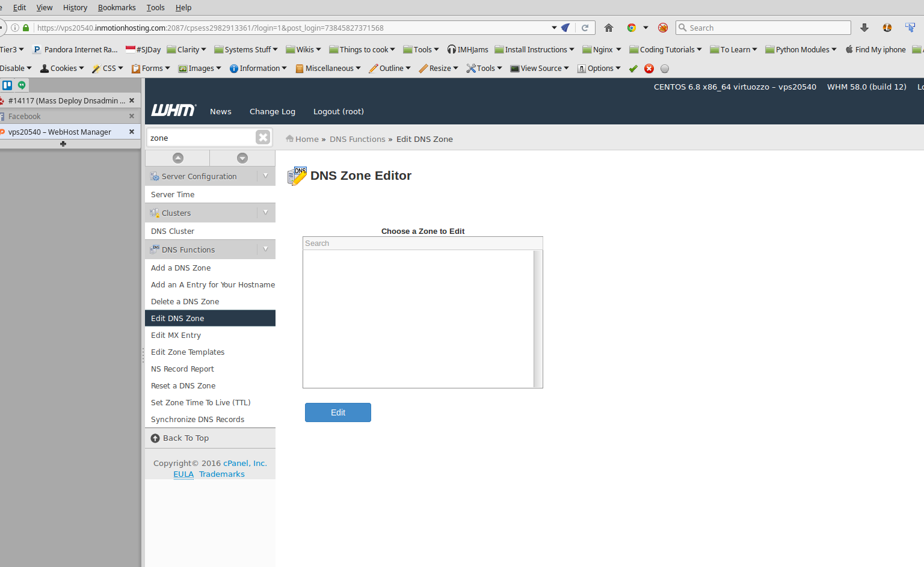Image resolution: width=924 pixels, height=567 pixels.
Task: Switch to the Facebook tab
Action: [25, 117]
